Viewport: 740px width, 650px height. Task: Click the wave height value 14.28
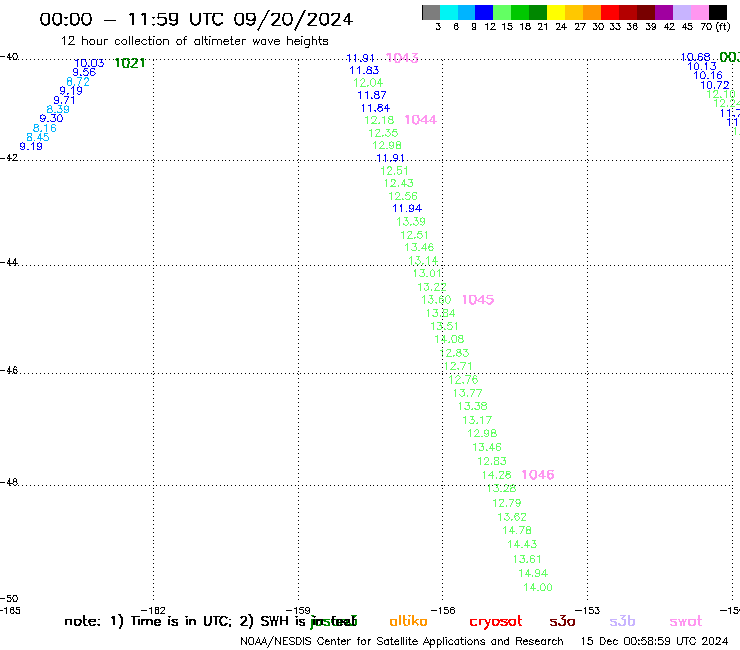coord(496,475)
